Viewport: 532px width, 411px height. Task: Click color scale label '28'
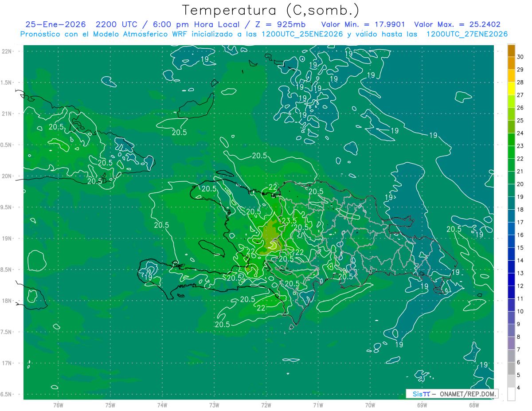(520, 82)
